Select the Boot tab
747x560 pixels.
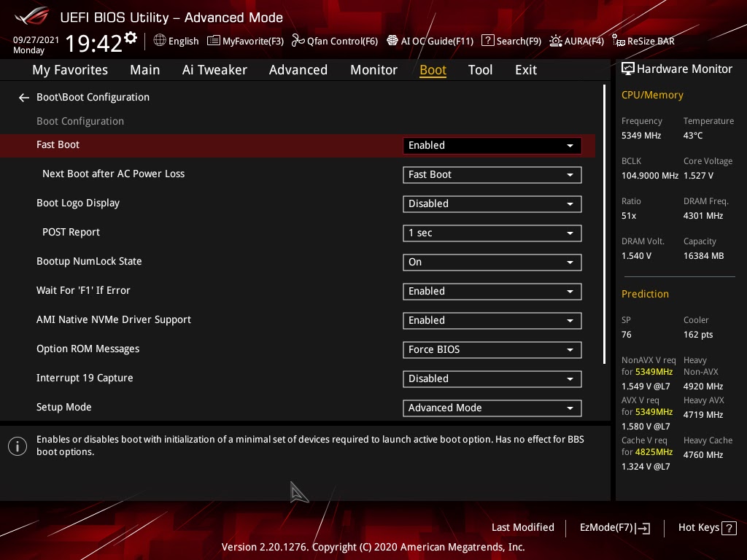433,70
